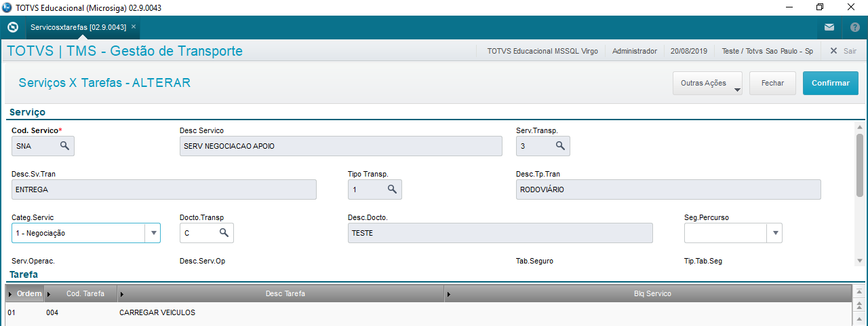
Task: Click the Sair exit button
Action: (x=843, y=51)
